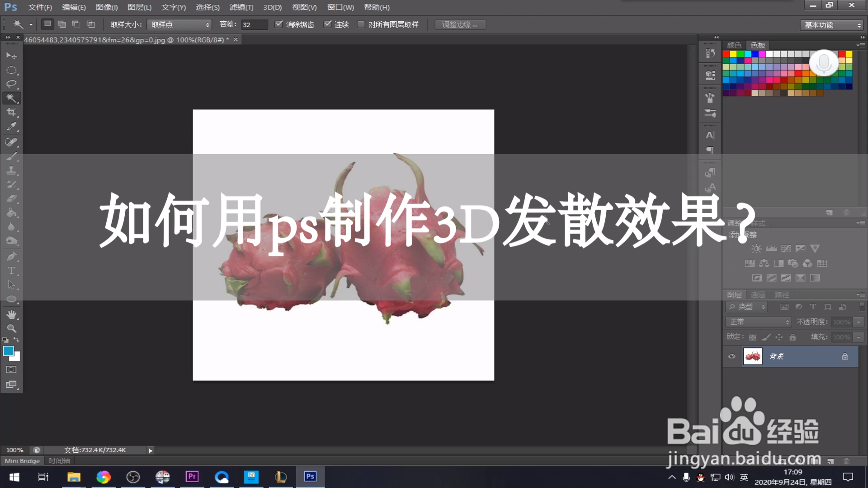Open the Swatches panel flyout menu
868x488 pixels.
(x=861, y=45)
